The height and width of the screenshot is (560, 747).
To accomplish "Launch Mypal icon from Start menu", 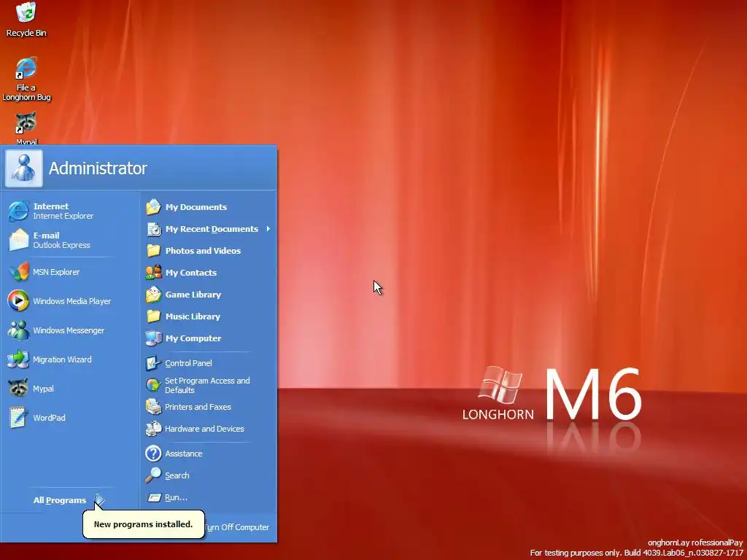I will (x=18, y=389).
